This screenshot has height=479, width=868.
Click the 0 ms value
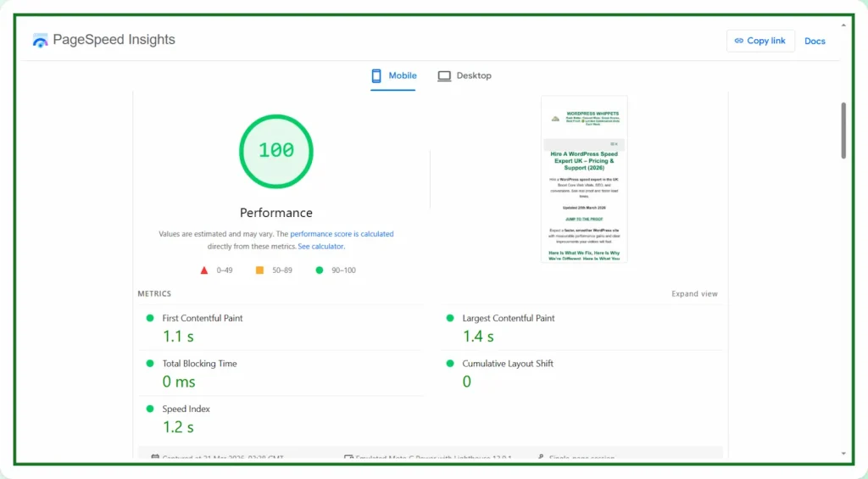pos(179,382)
